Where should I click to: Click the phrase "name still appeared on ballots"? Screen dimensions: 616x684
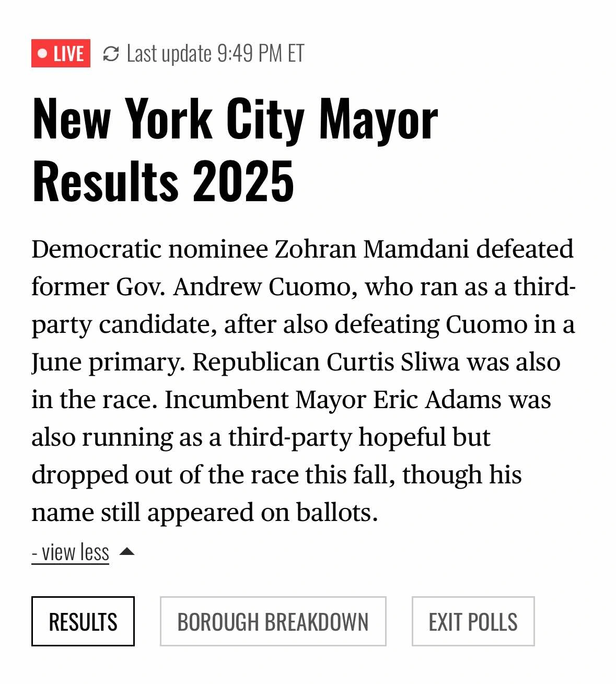(204, 513)
